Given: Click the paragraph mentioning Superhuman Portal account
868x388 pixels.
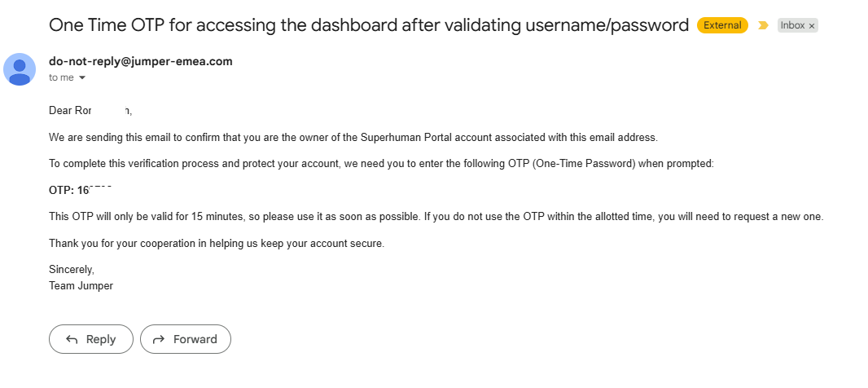Looking at the screenshot, I should pos(353,138).
